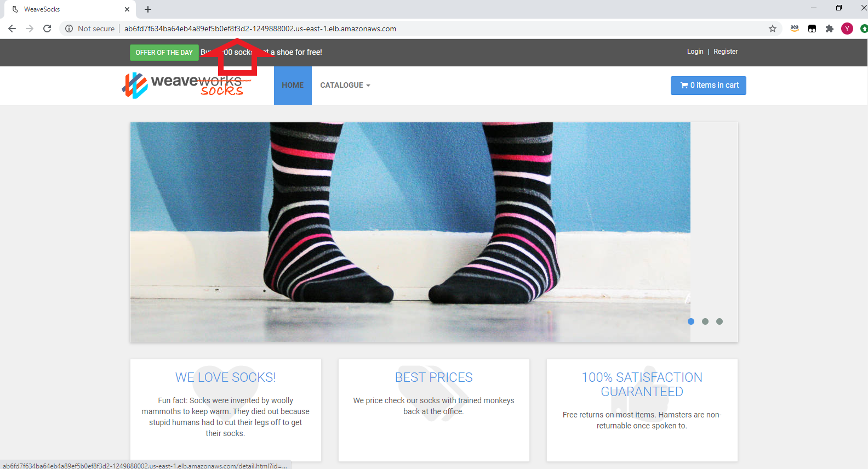Restore down the Chrome window
This screenshot has height=469, width=868.
[839, 8]
